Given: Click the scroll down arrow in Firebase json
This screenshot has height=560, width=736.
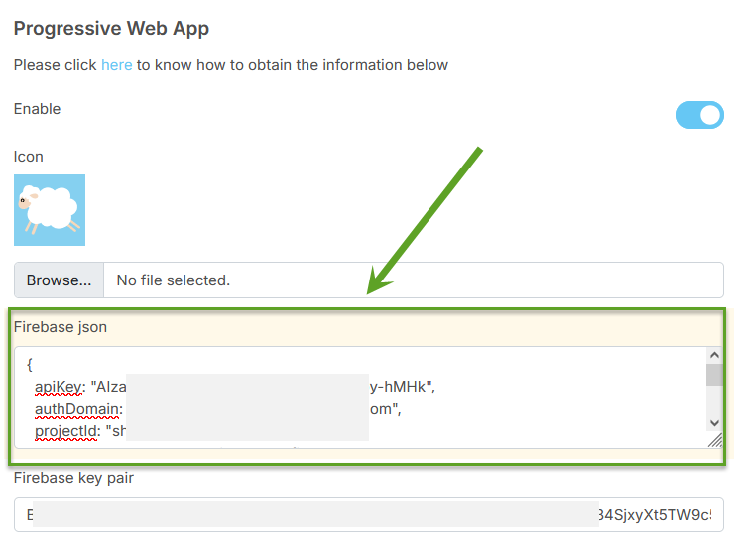Looking at the screenshot, I should tap(714, 422).
